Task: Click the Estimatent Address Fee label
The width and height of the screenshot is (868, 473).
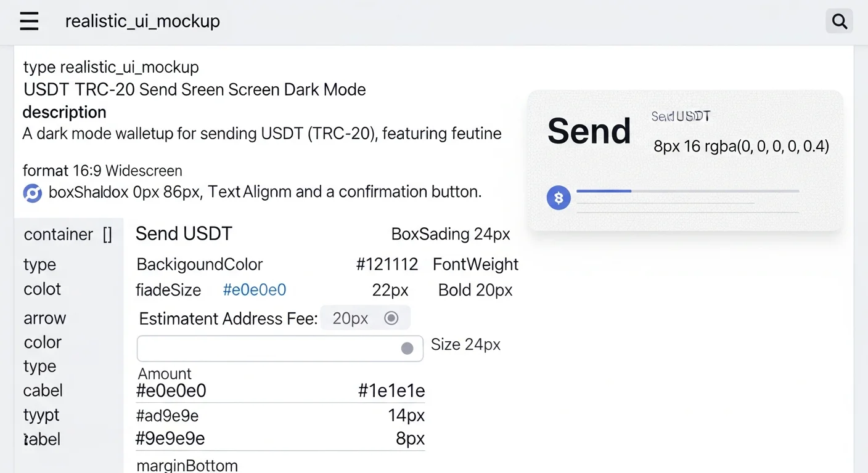Action: (x=228, y=318)
